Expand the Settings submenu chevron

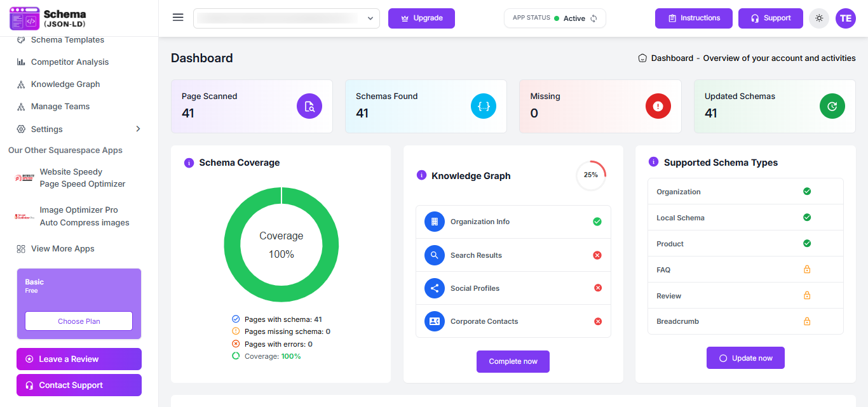(139, 129)
